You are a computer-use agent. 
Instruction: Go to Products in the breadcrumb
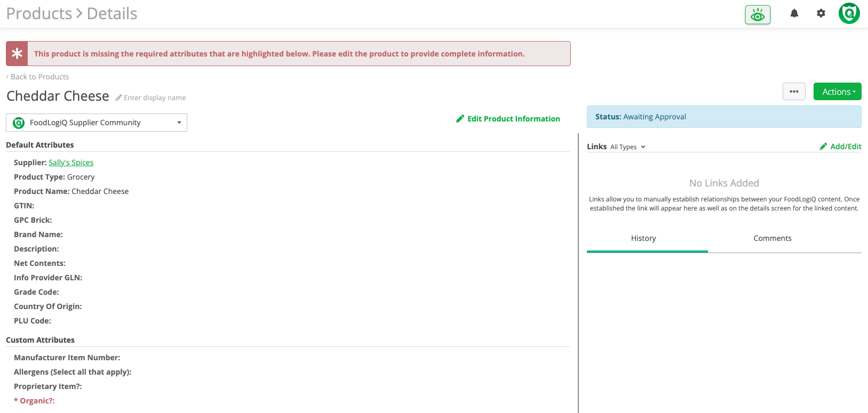tap(39, 13)
